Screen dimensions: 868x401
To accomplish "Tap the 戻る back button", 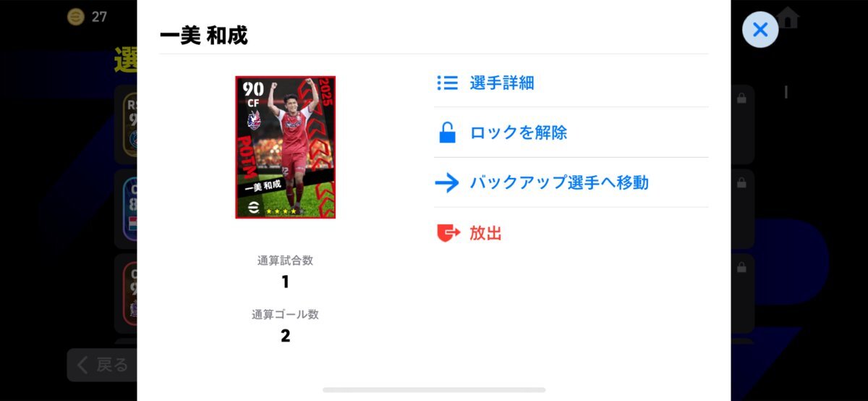I will [102, 365].
